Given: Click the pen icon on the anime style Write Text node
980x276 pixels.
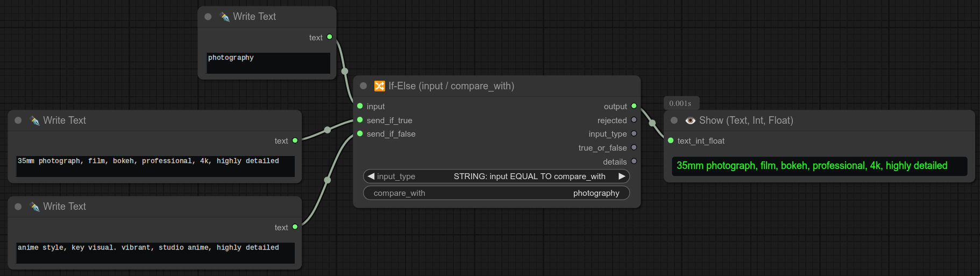Looking at the screenshot, I should [35, 207].
